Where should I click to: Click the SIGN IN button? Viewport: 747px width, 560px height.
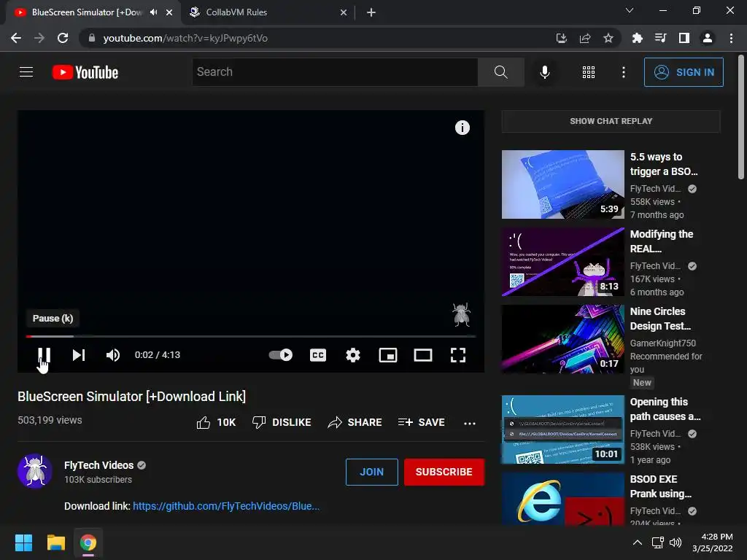pyautogui.click(x=684, y=72)
